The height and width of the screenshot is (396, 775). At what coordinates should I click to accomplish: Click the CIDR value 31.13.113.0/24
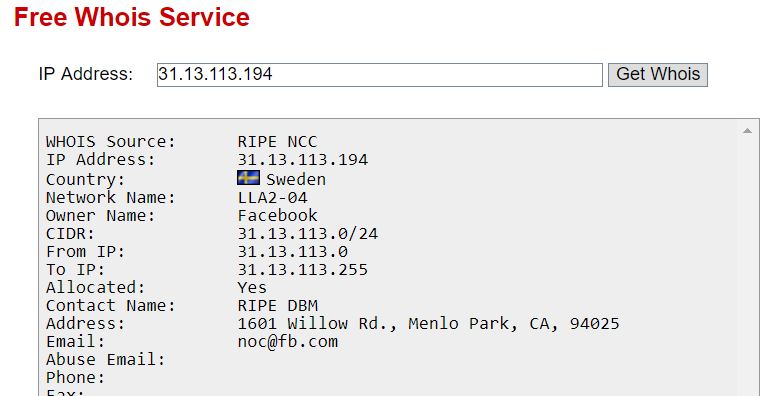point(308,233)
